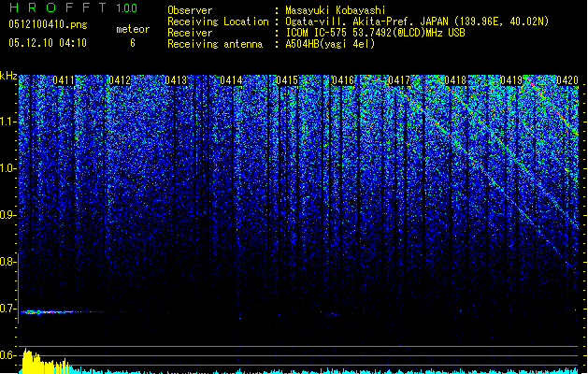Click the word 'meteor' label
The image size is (588, 374).
[x=133, y=29]
